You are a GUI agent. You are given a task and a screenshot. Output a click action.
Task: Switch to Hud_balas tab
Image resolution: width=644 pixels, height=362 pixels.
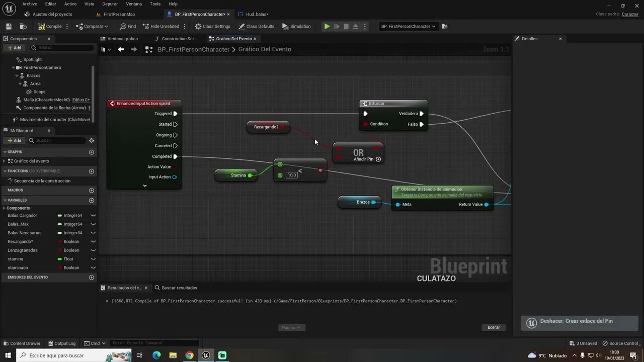(x=257, y=14)
